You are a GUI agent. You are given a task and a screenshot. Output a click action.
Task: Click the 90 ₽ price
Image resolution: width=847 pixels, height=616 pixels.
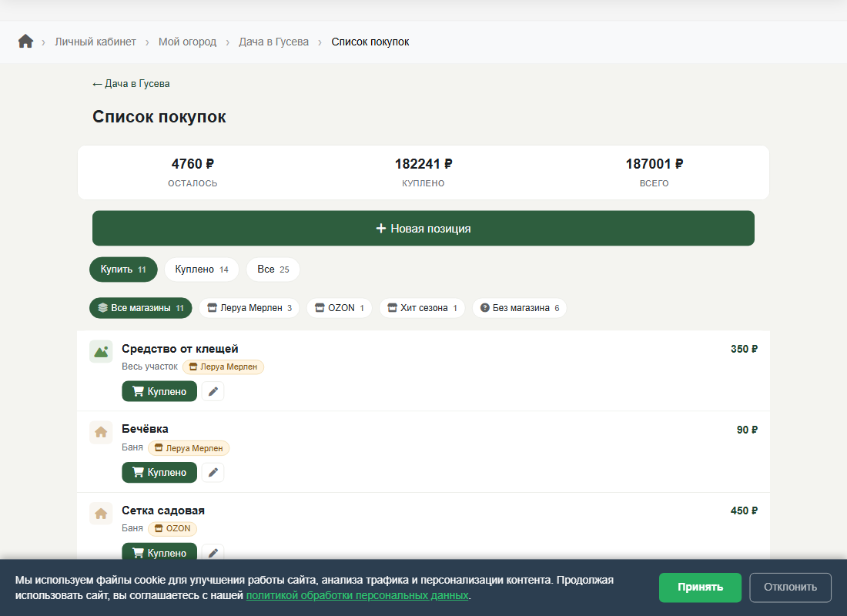747,430
